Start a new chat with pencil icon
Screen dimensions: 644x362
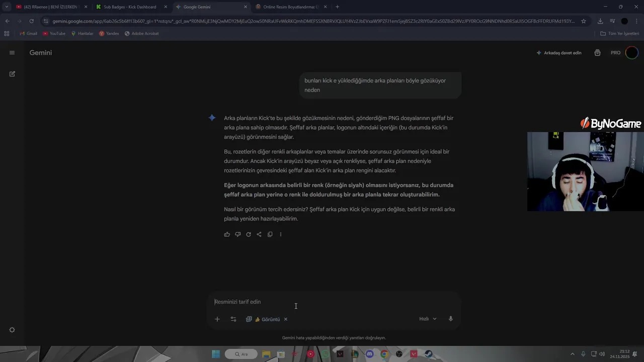(12, 74)
